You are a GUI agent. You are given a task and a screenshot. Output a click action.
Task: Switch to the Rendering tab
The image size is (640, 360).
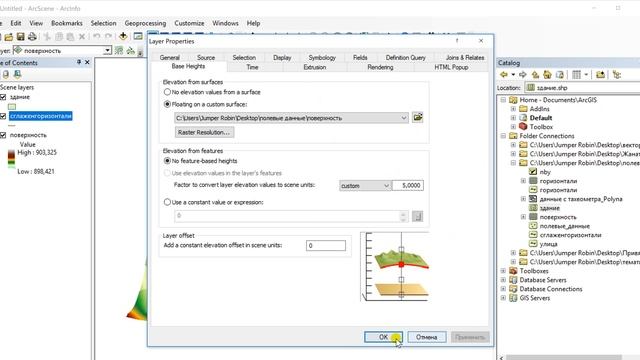pyautogui.click(x=380, y=67)
